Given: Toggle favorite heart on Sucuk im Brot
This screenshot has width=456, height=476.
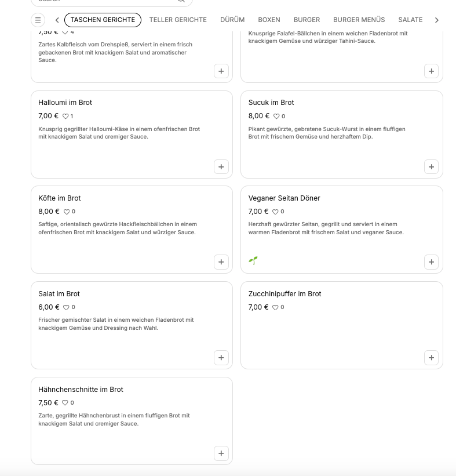Looking at the screenshot, I should (276, 117).
